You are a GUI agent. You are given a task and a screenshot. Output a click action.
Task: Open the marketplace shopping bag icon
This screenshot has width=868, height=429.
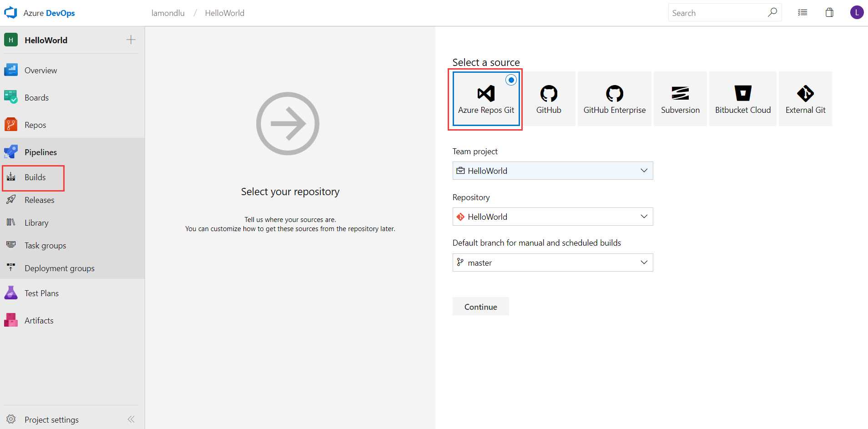[x=829, y=12]
